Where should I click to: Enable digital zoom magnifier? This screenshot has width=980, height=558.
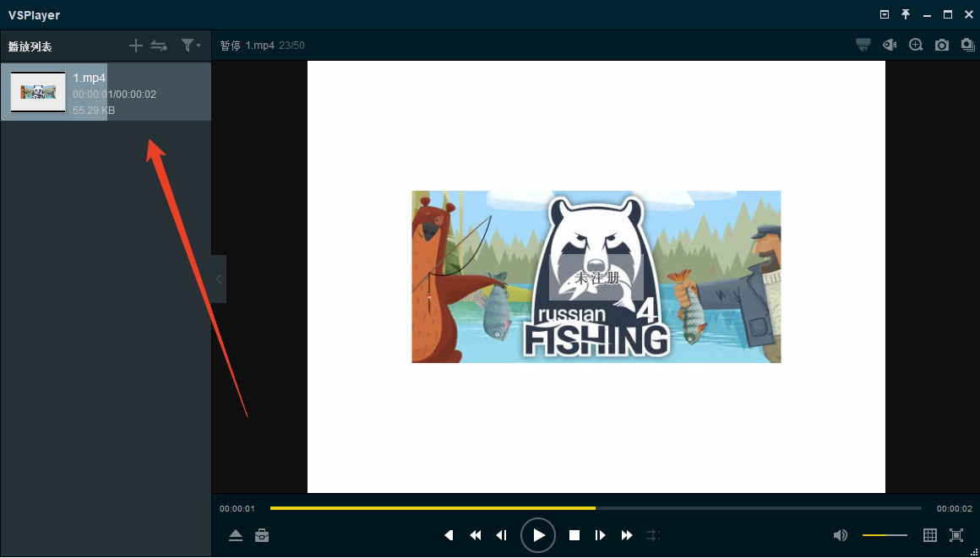click(916, 45)
